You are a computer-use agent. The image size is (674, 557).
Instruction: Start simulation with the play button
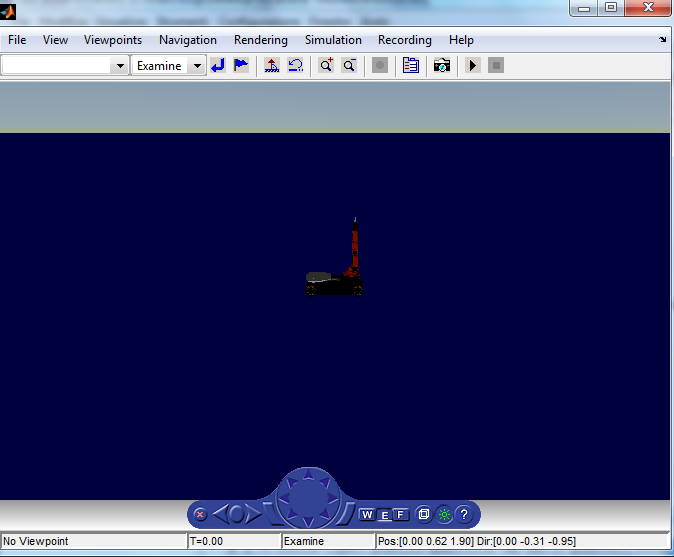(x=472, y=66)
